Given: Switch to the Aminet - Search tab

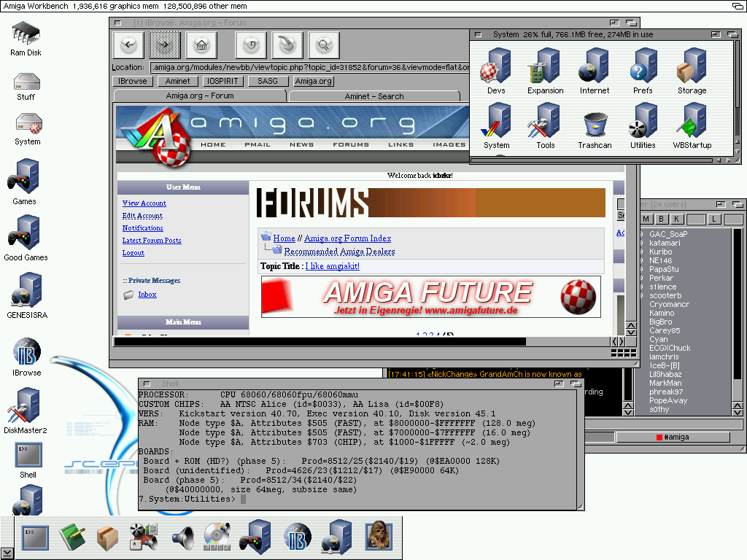Looking at the screenshot, I should (374, 96).
